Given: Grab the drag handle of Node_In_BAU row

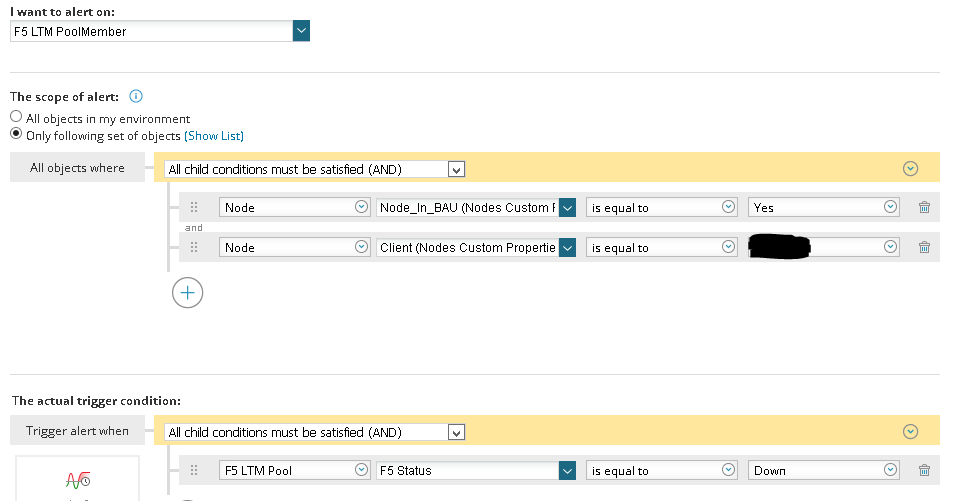Looking at the screenshot, I should pos(194,208).
